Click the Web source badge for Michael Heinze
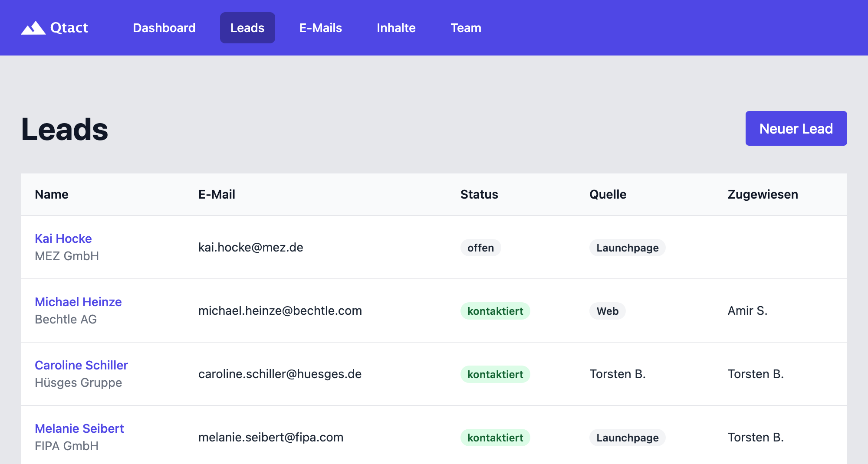Viewport: 868px width, 464px height. 607,311
